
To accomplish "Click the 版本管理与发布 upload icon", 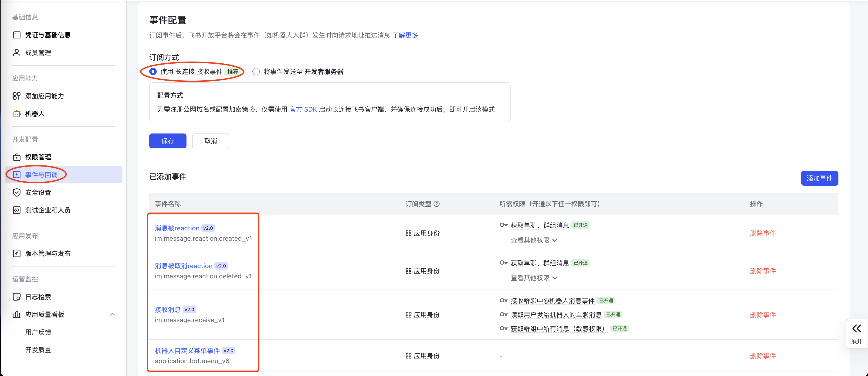I will [x=17, y=254].
